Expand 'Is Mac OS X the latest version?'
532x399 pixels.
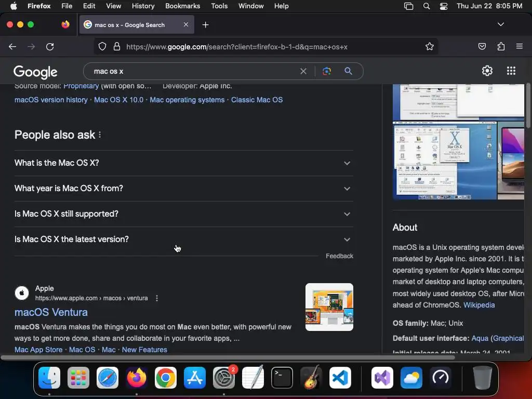coord(183,239)
